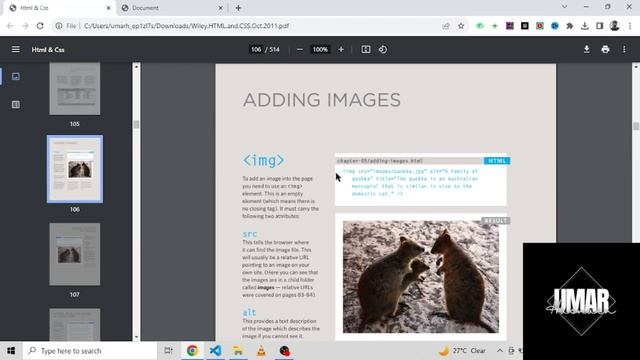The height and width of the screenshot is (360, 640).
Task: Click the file info icon in address bar
Action: 59,26
